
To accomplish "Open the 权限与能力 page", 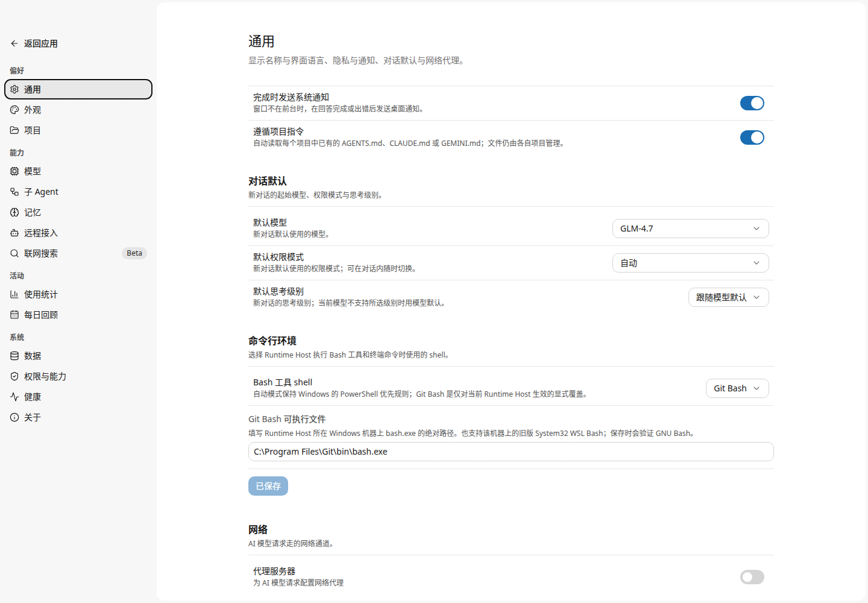I will click(x=78, y=376).
